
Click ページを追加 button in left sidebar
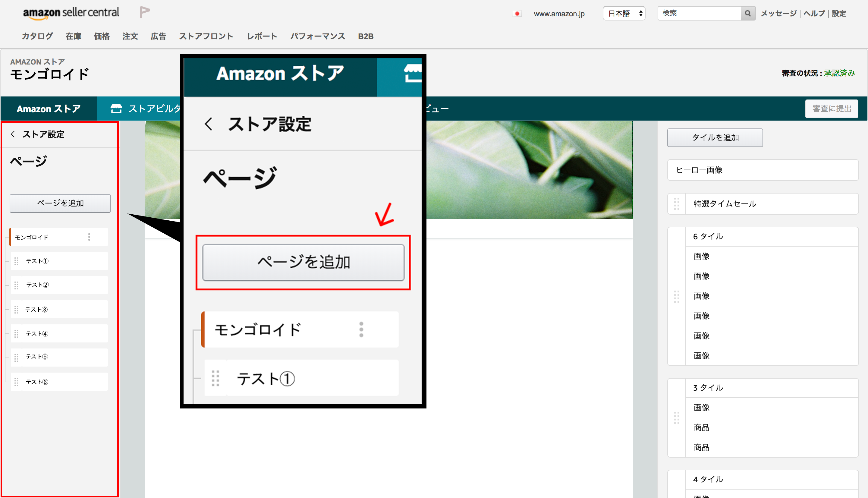pos(60,203)
